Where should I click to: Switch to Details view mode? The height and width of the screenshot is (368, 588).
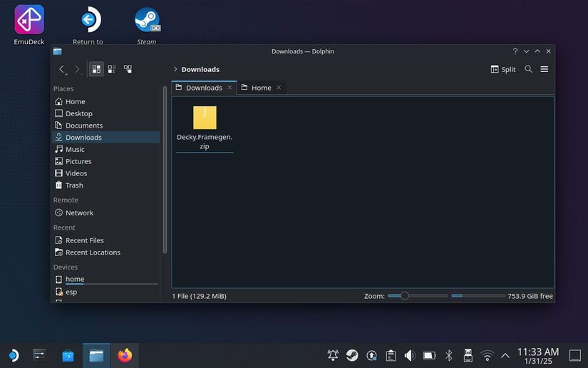coord(128,69)
